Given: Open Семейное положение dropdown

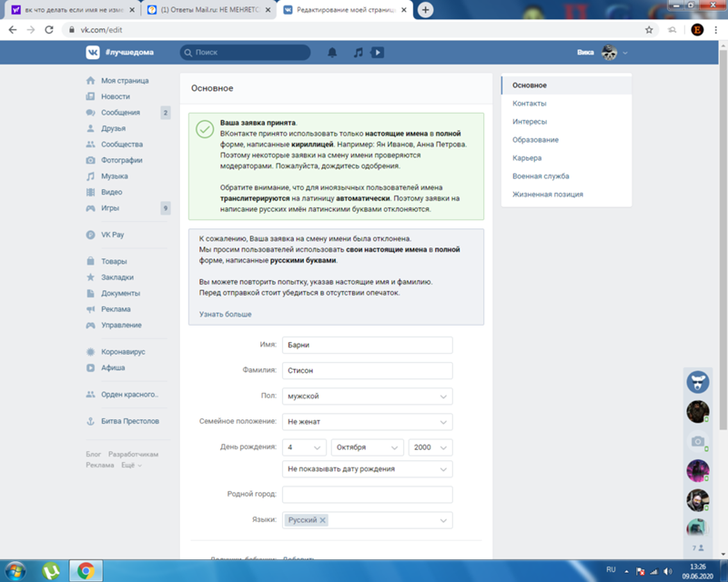Looking at the screenshot, I should click(368, 422).
